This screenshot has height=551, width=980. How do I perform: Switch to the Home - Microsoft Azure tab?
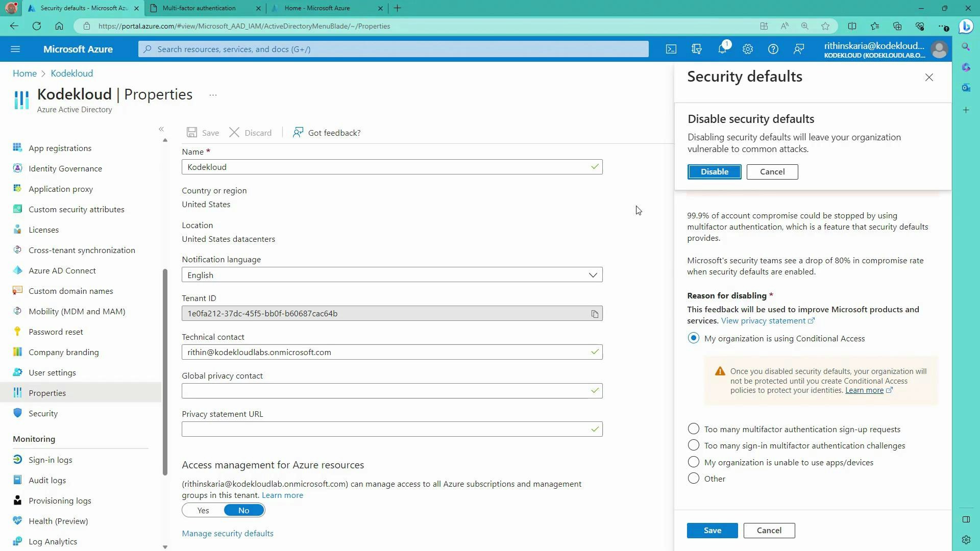323,8
